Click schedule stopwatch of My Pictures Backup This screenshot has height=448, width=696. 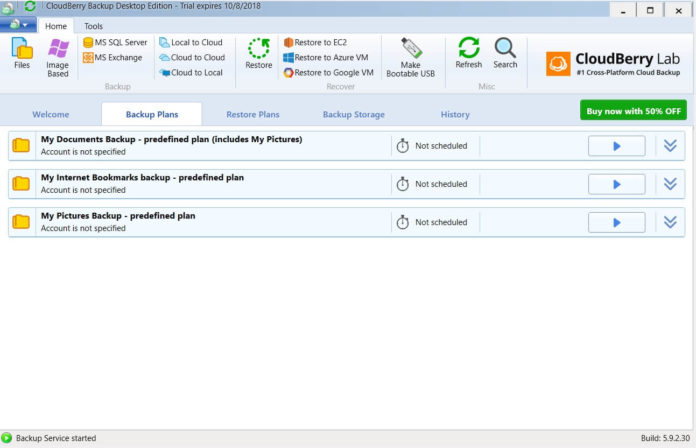coord(403,222)
